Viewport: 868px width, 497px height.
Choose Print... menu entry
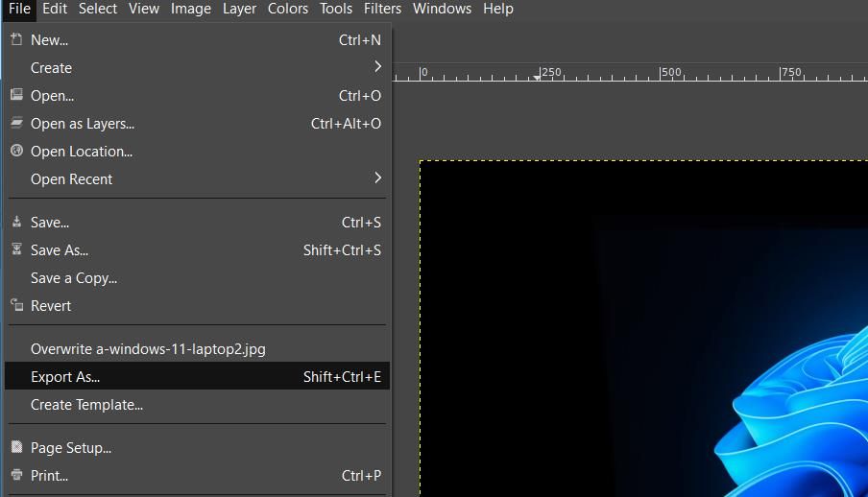pos(197,476)
